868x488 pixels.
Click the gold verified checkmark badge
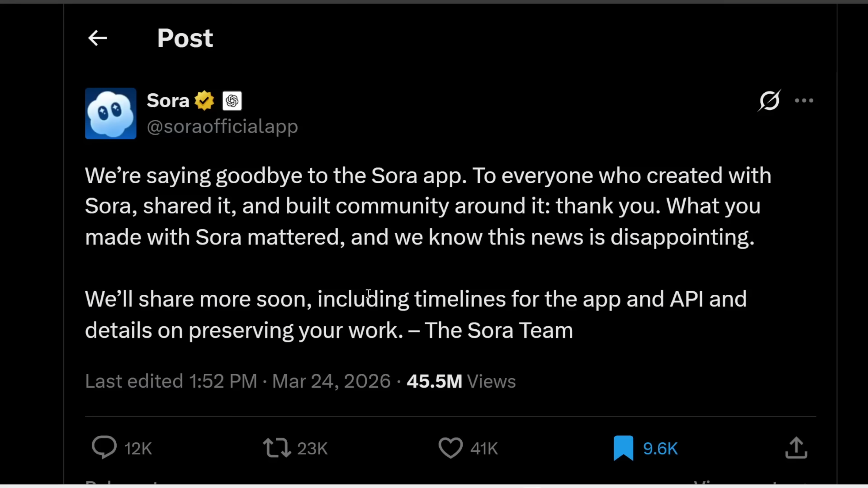click(x=204, y=101)
